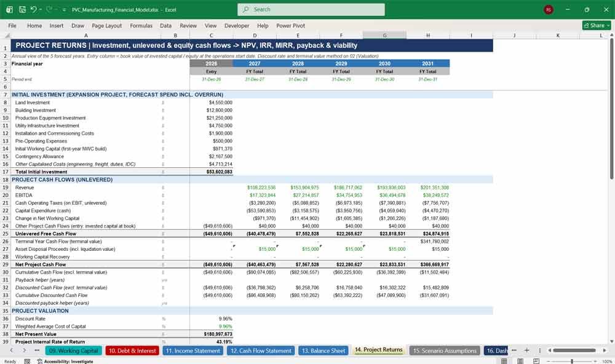
Task: Click the hidden sheets ellipsis left of the tabs
Action: pyautogui.click(x=37, y=350)
